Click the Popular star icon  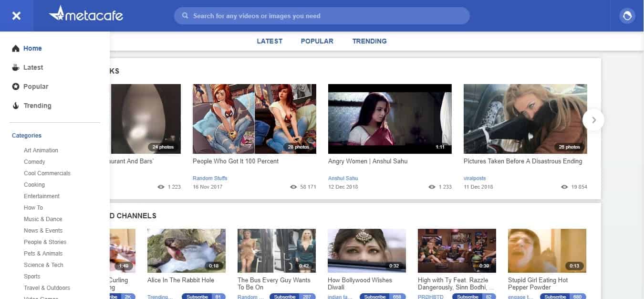coord(16,86)
